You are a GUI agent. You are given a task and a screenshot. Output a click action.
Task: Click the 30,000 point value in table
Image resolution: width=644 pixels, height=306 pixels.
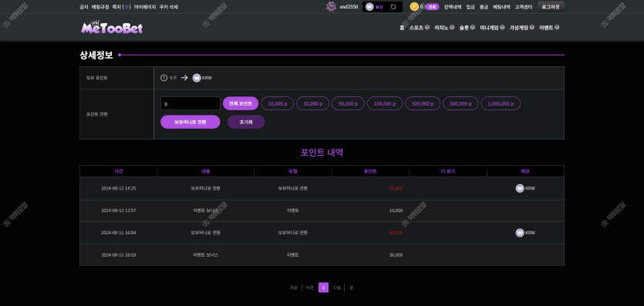click(x=396, y=254)
